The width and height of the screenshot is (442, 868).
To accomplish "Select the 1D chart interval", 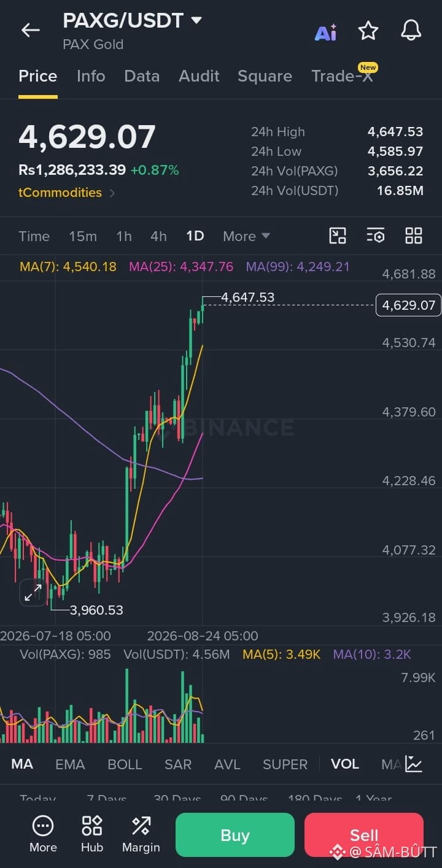I will pos(195,236).
